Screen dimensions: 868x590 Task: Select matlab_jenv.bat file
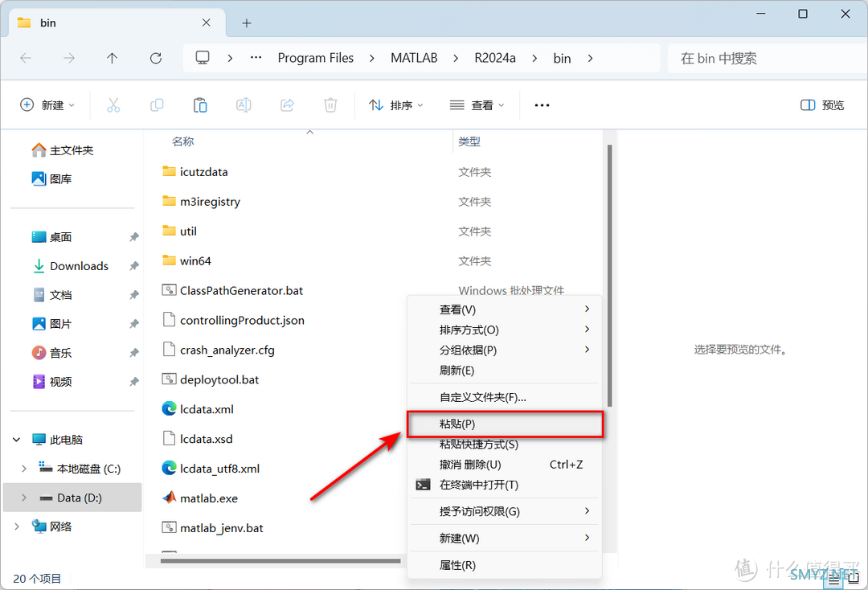coord(212,528)
